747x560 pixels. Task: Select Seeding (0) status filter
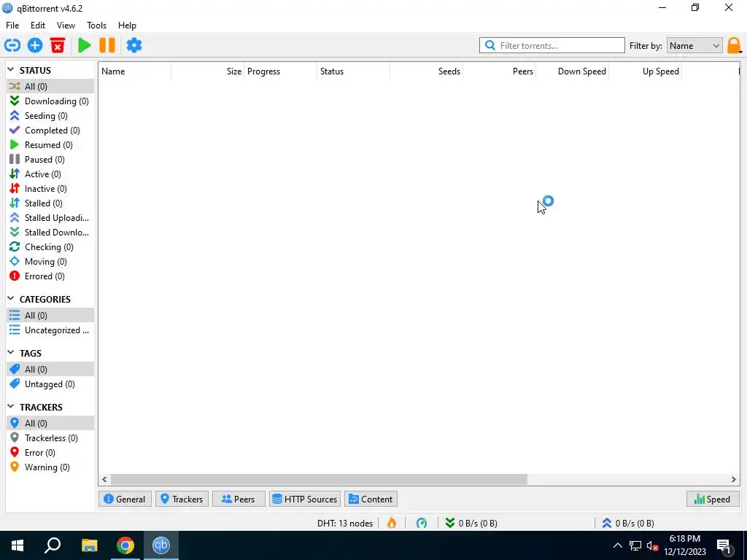50,116
